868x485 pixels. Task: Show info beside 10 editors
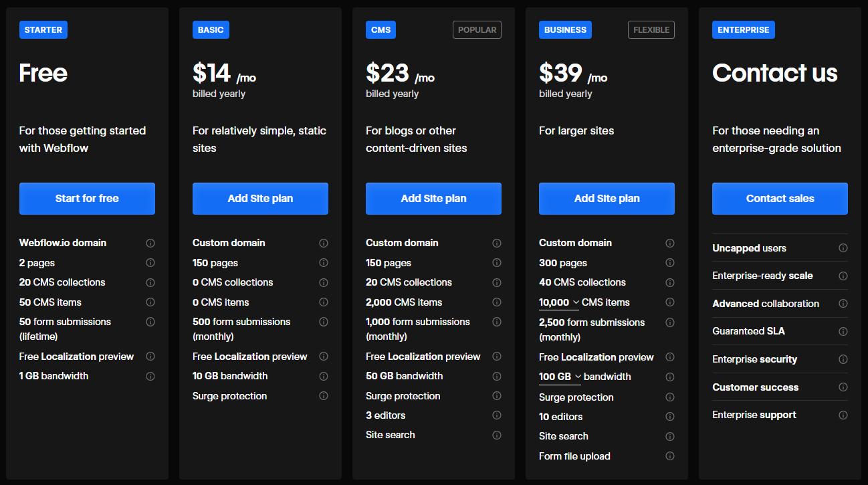click(670, 417)
